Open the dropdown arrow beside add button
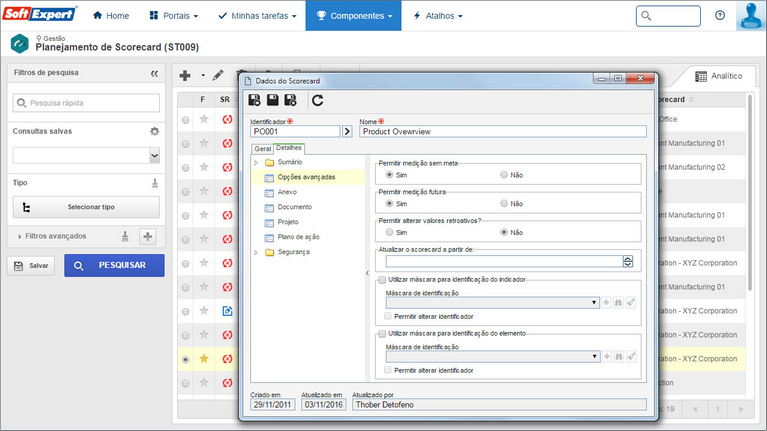 (x=203, y=75)
